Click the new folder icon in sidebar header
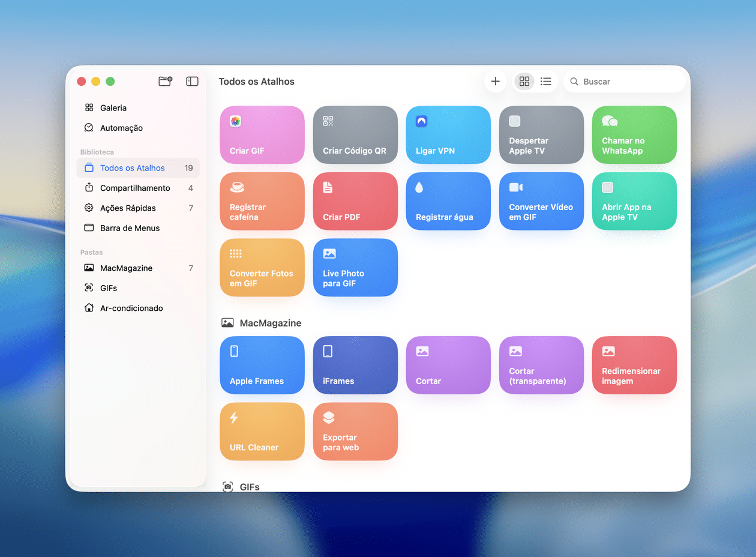 (165, 81)
